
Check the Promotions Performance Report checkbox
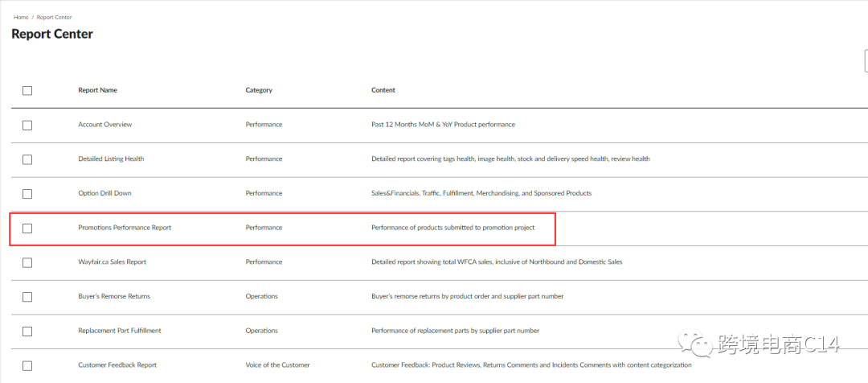(x=27, y=229)
